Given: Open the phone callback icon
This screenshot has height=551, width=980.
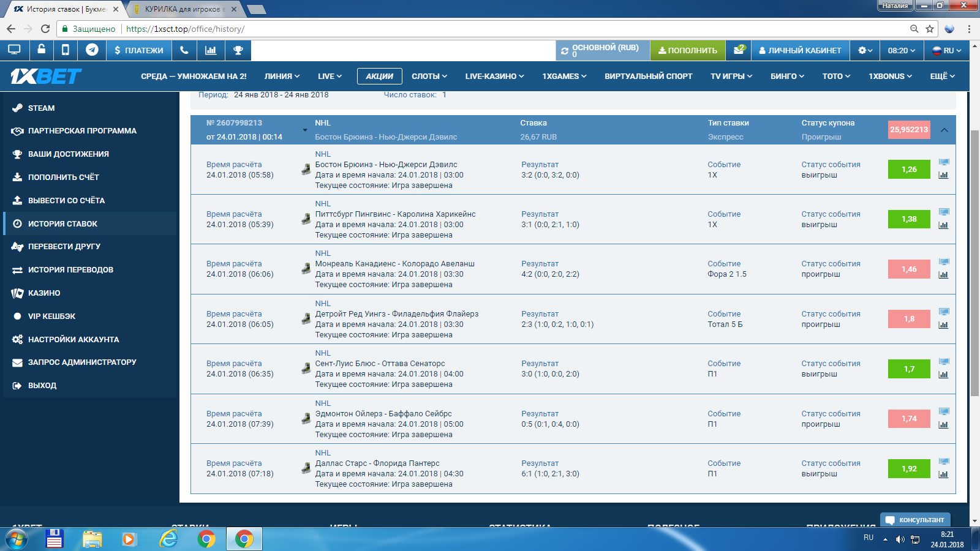Looking at the screenshot, I should pos(184,50).
